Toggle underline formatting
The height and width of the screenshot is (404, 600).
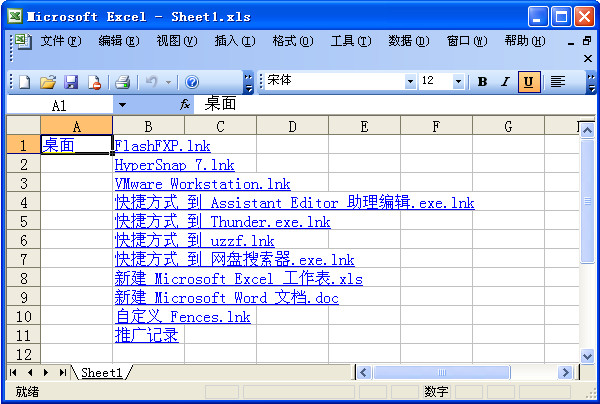point(529,82)
